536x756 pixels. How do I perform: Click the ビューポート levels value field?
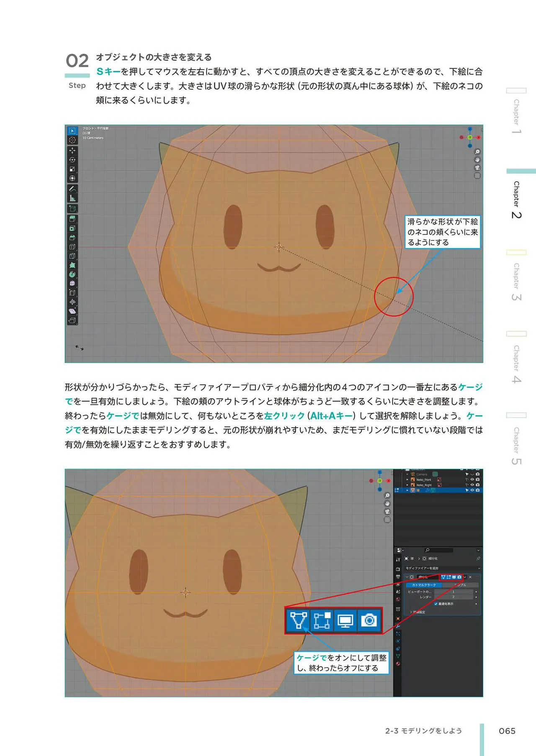tap(454, 592)
